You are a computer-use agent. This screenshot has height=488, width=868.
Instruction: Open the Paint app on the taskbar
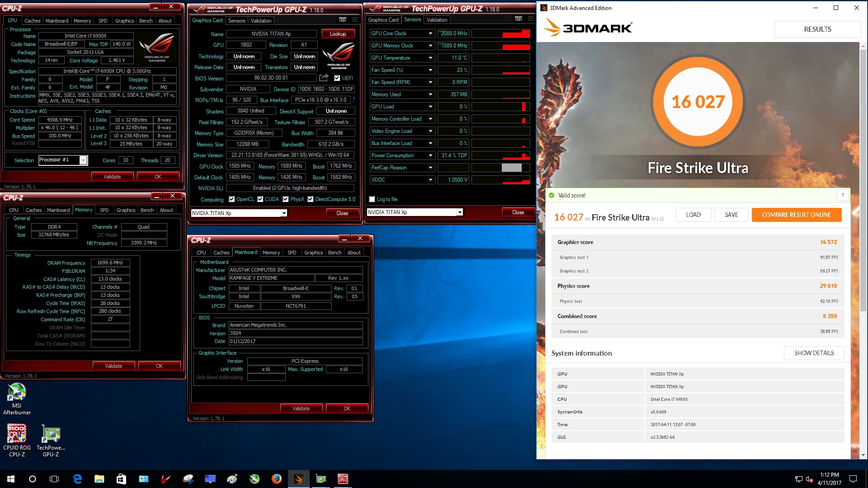(232, 479)
